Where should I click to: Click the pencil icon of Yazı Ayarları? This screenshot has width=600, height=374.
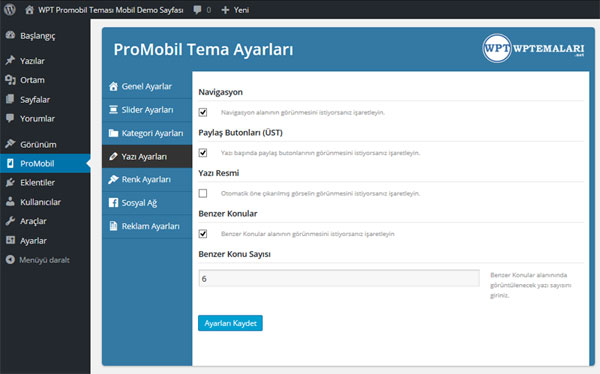[113, 157]
